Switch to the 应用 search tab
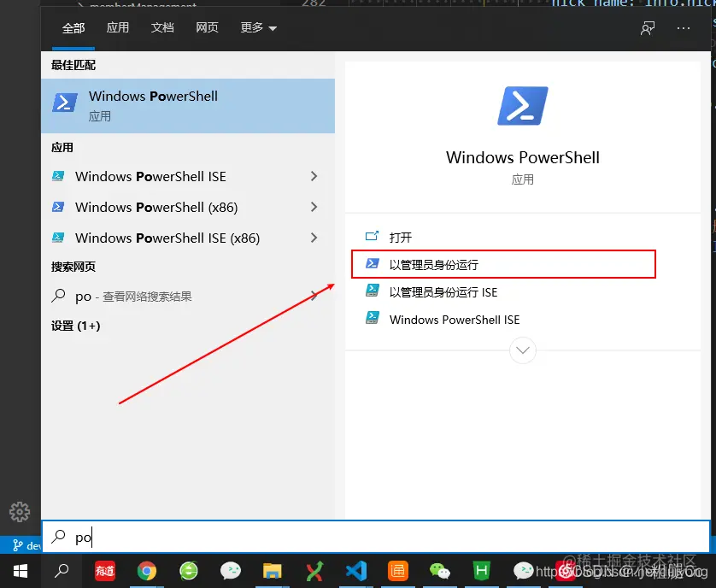716x588 pixels. click(x=117, y=28)
